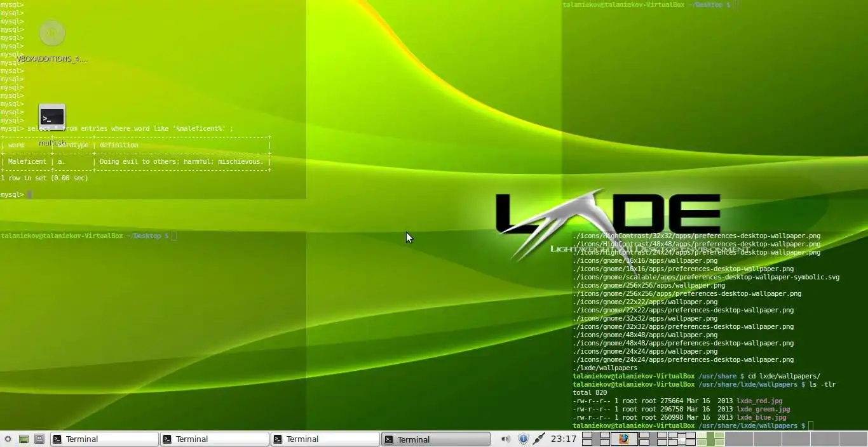The image size is (868, 447).
Task: Click the blue shield info tray icon
Action: click(x=523, y=439)
